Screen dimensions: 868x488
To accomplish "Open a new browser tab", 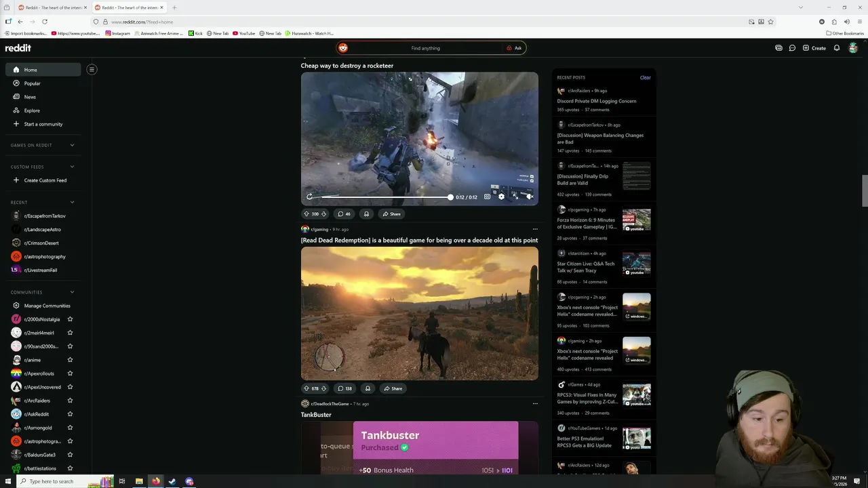I will tap(174, 7).
